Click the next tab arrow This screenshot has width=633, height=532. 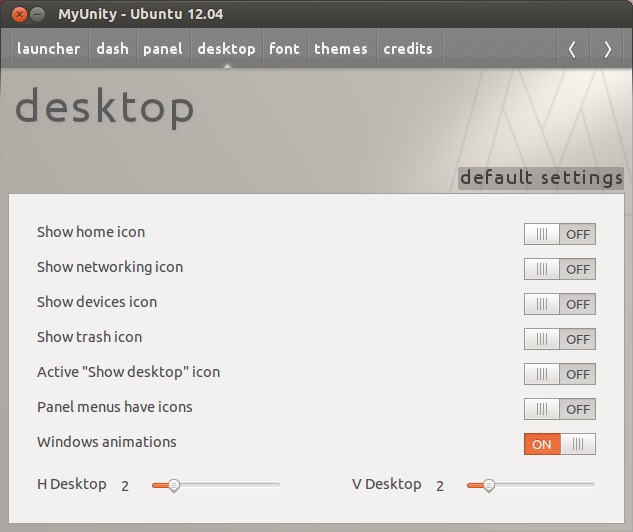(608, 50)
